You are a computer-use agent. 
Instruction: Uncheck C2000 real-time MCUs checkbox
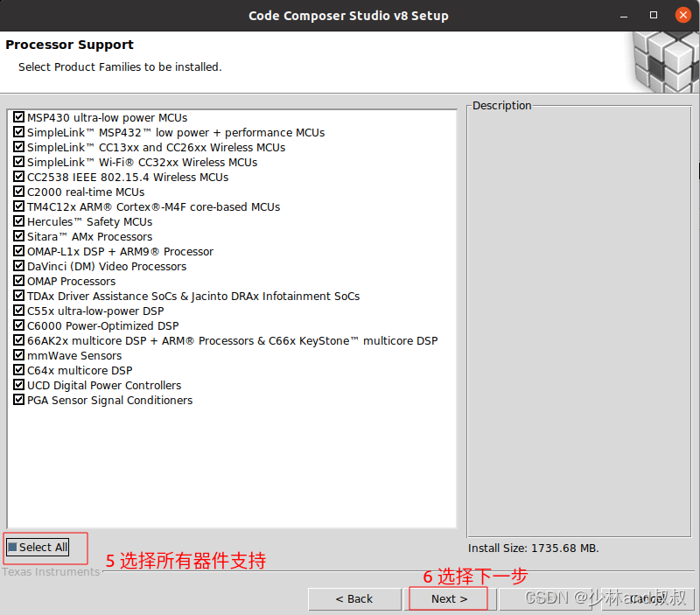click(x=18, y=191)
